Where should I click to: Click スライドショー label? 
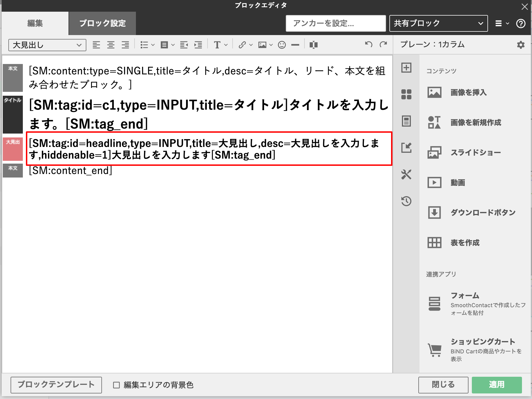click(476, 152)
